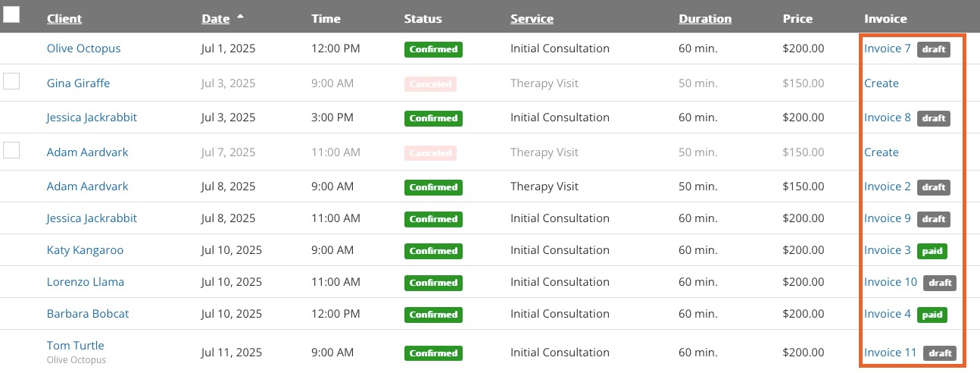Click the Confirmed status badge for Katy Kangaroo

(x=433, y=251)
